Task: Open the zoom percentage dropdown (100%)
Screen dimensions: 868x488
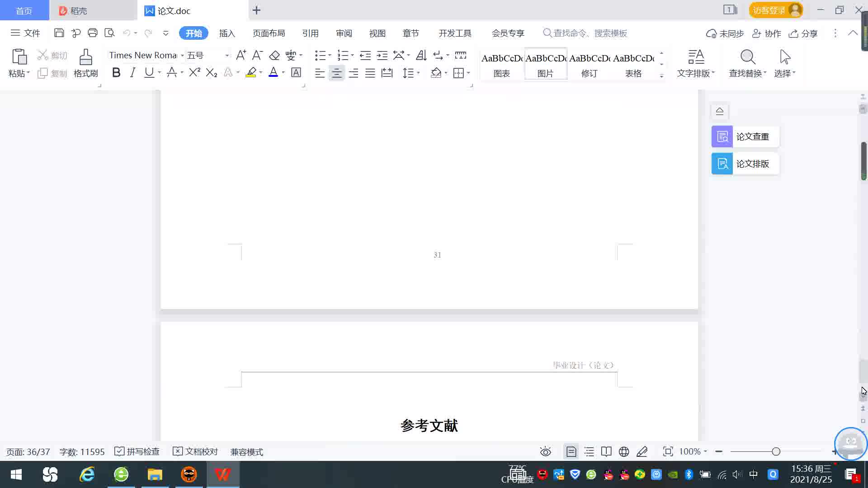Action: click(693, 452)
